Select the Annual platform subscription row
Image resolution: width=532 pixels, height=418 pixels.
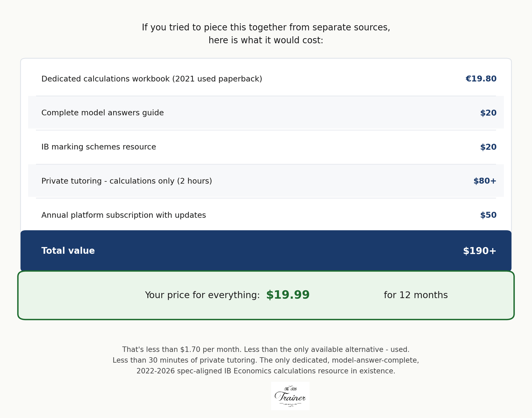(x=123, y=215)
